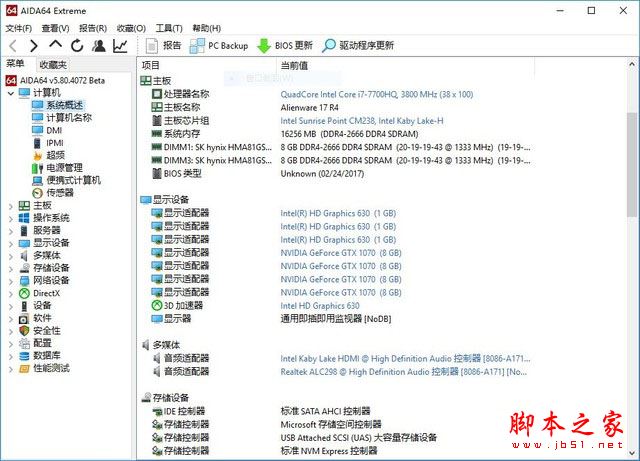
Task: Select the 显示器 monitor row
Action: pos(341,319)
